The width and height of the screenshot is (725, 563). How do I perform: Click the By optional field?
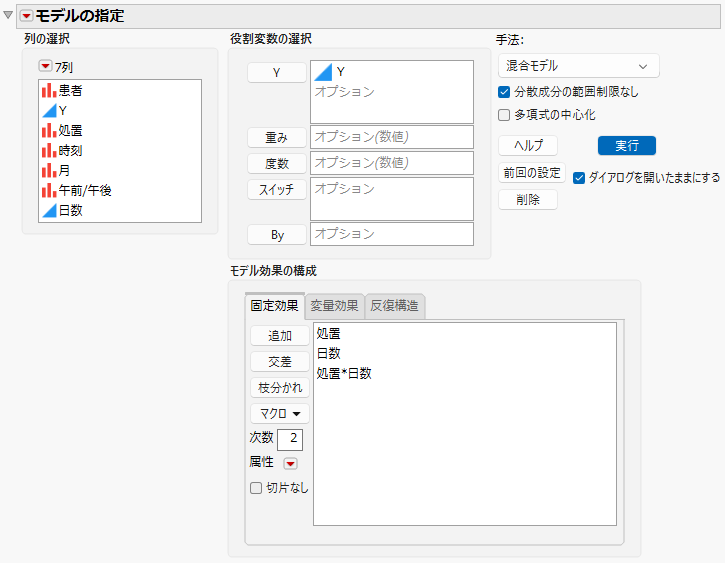click(x=392, y=234)
